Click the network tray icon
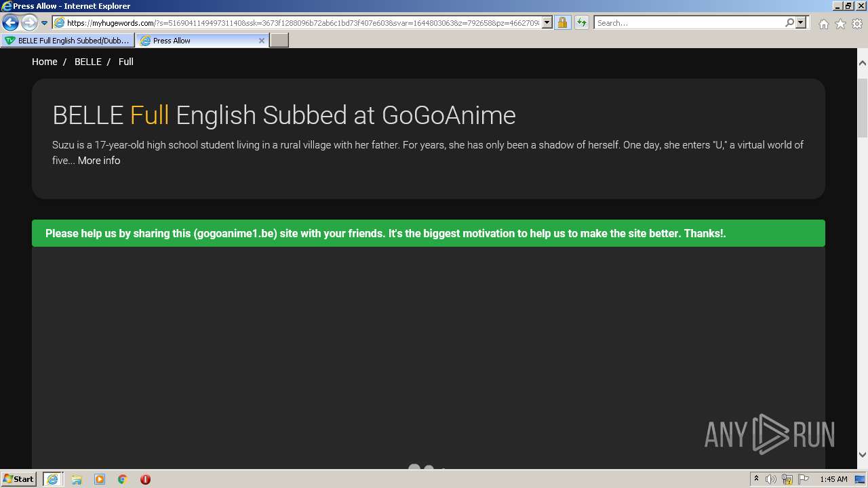The image size is (868, 488). pos(787,479)
